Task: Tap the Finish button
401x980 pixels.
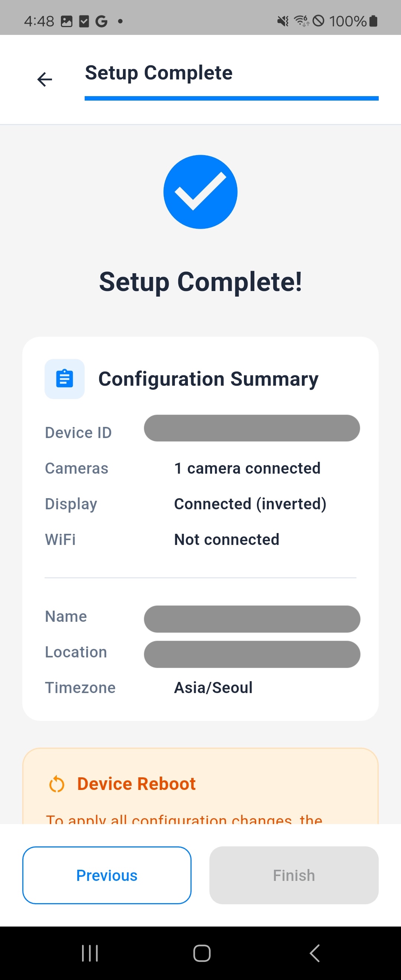Action: click(294, 875)
